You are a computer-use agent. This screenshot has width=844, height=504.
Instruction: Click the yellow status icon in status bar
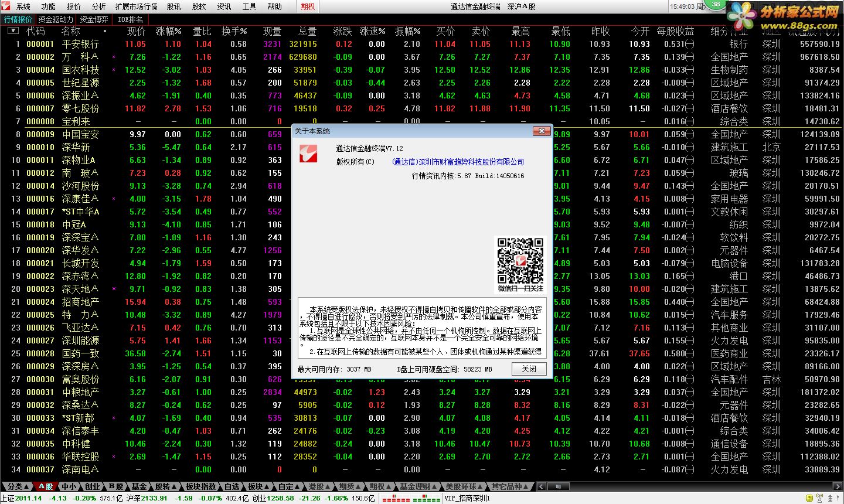click(x=810, y=498)
